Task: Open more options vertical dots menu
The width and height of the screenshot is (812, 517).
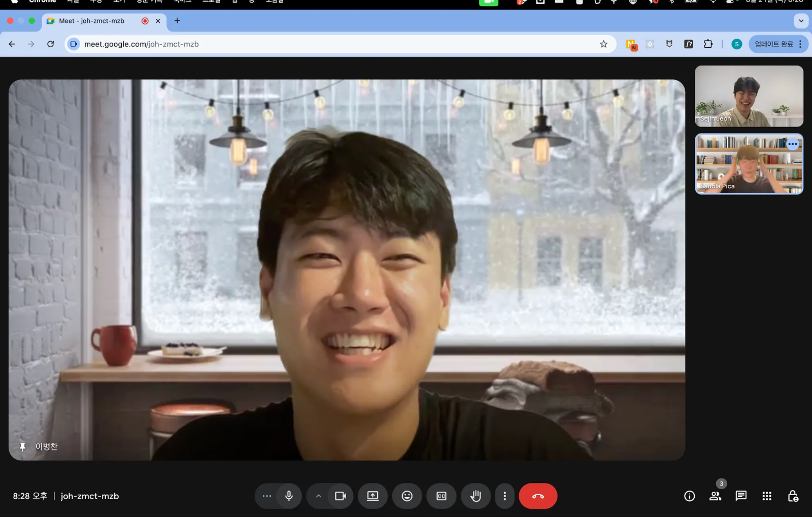Action: 504,496
